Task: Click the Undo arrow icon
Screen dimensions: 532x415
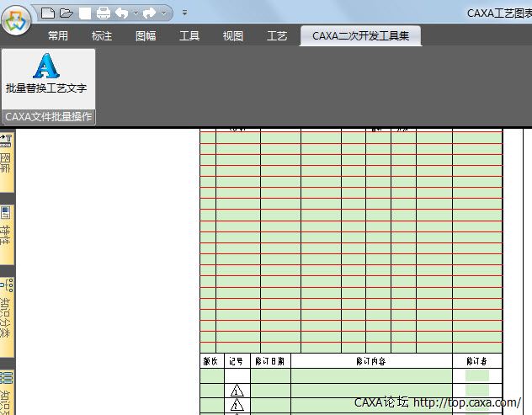Action: pos(122,13)
